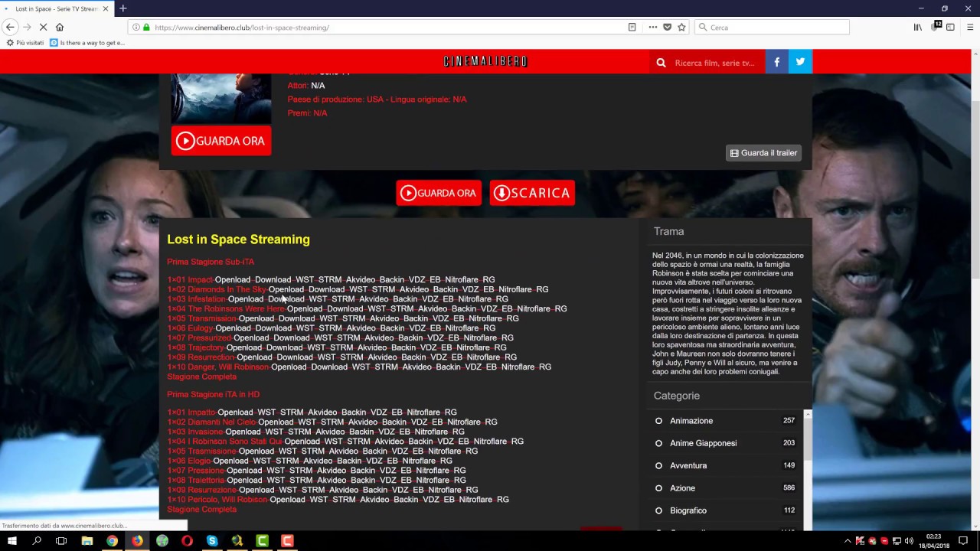This screenshot has width=980, height=551.
Task: Bookmark this page with the star icon
Action: [681, 27]
